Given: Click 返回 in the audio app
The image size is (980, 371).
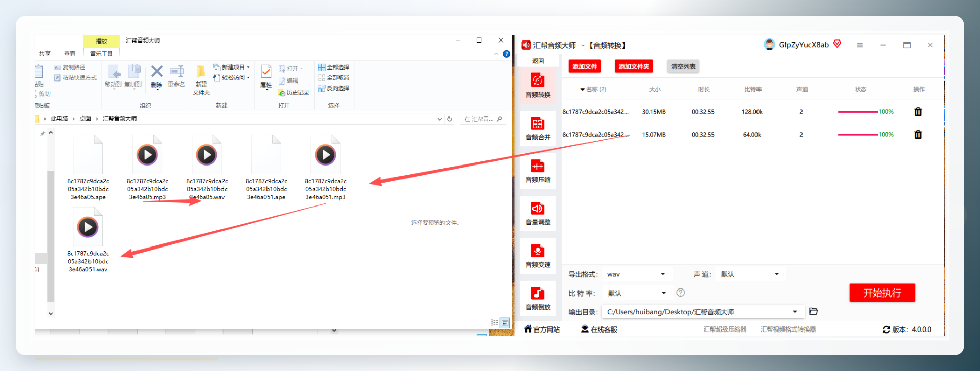Looking at the screenshot, I should coord(538,61).
